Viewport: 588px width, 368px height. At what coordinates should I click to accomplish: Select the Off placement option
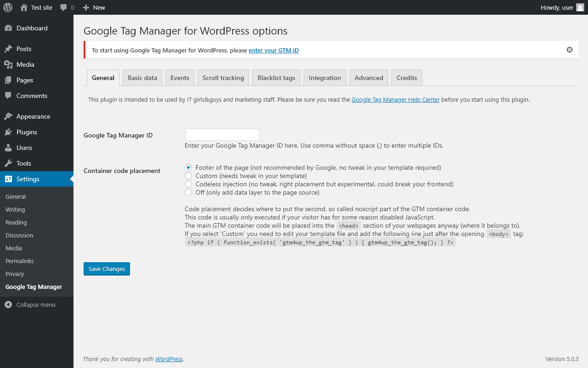click(x=188, y=192)
